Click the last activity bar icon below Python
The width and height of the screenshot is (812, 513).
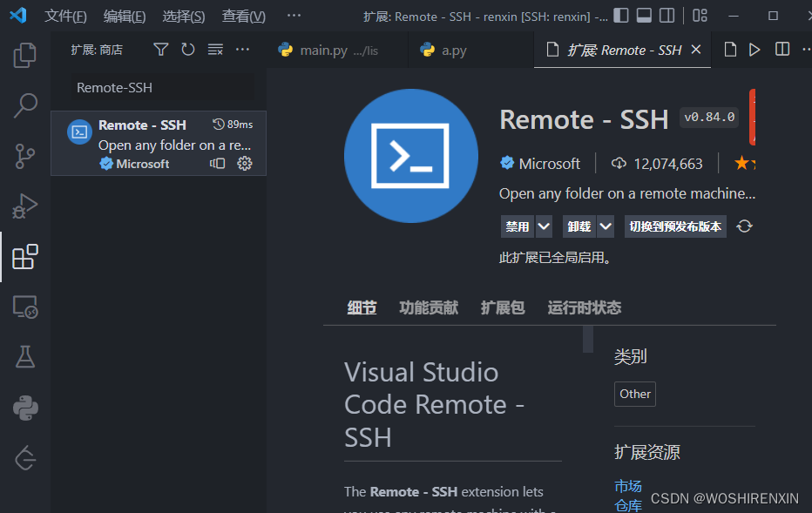tap(25, 458)
